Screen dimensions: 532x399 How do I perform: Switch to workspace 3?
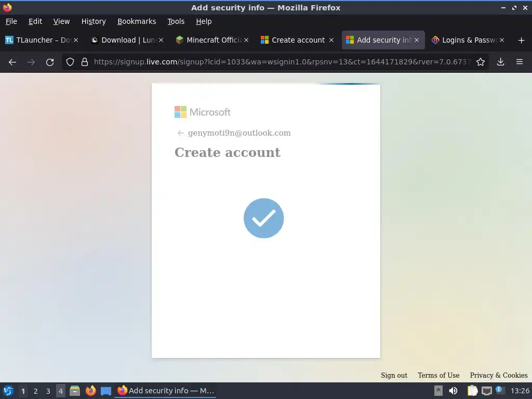(x=48, y=391)
